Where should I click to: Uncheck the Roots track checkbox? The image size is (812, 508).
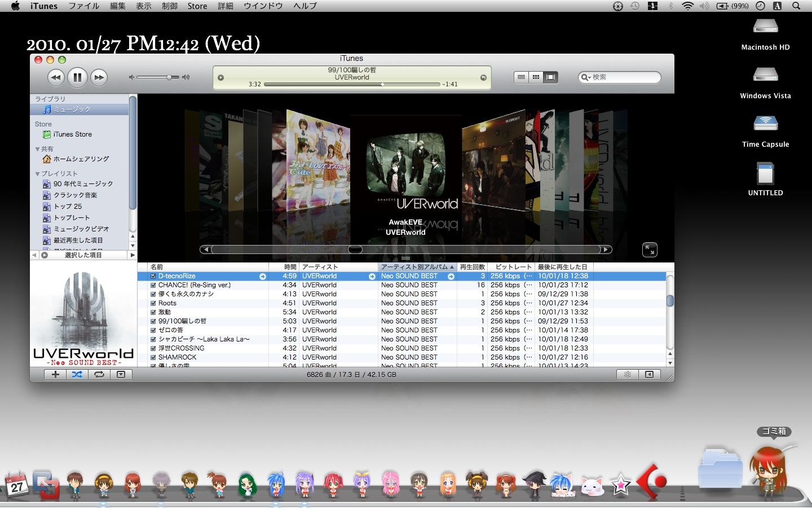coord(153,303)
